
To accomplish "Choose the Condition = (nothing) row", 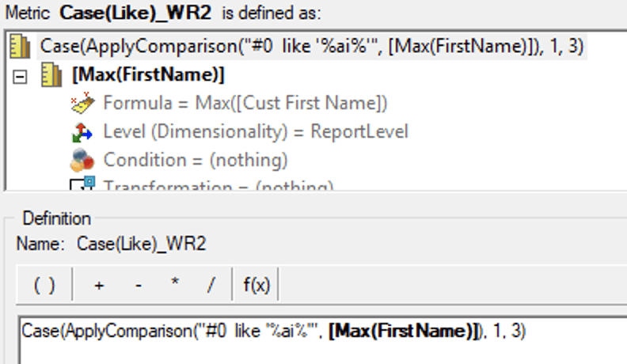I will point(196,160).
